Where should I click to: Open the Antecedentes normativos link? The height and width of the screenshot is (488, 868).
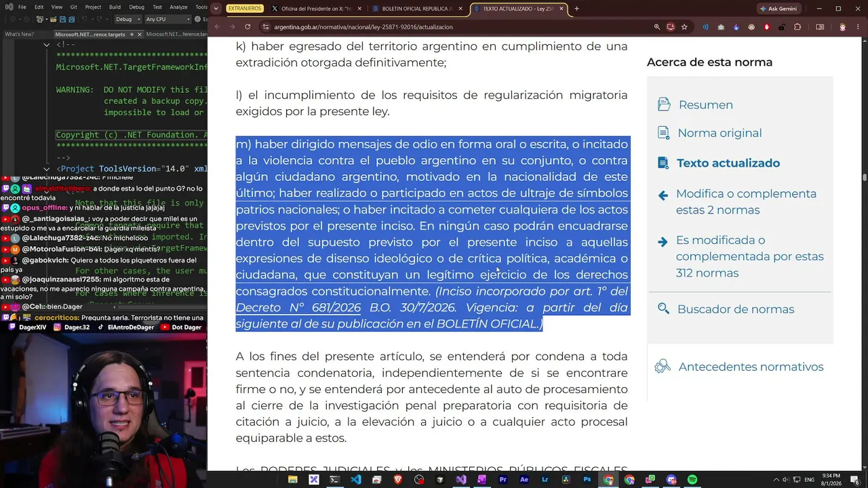click(x=751, y=367)
